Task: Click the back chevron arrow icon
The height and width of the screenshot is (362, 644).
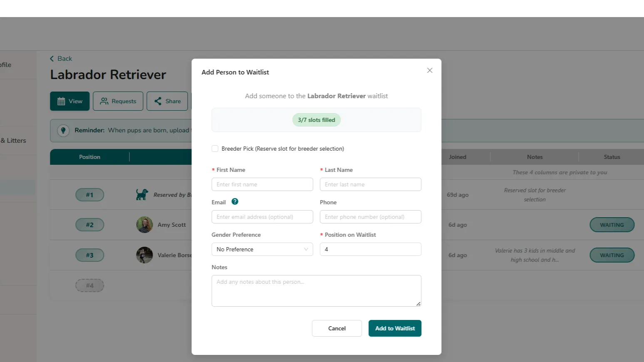Action: [52, 59]
